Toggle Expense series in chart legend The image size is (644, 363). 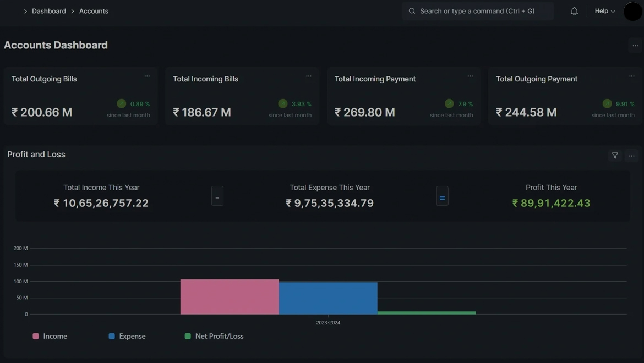pos(127,336)
